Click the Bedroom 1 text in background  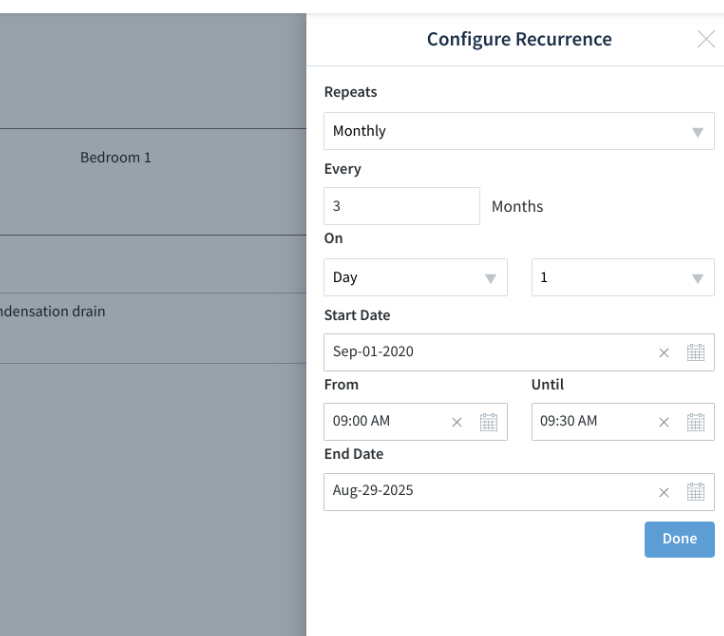coord(115,157)
